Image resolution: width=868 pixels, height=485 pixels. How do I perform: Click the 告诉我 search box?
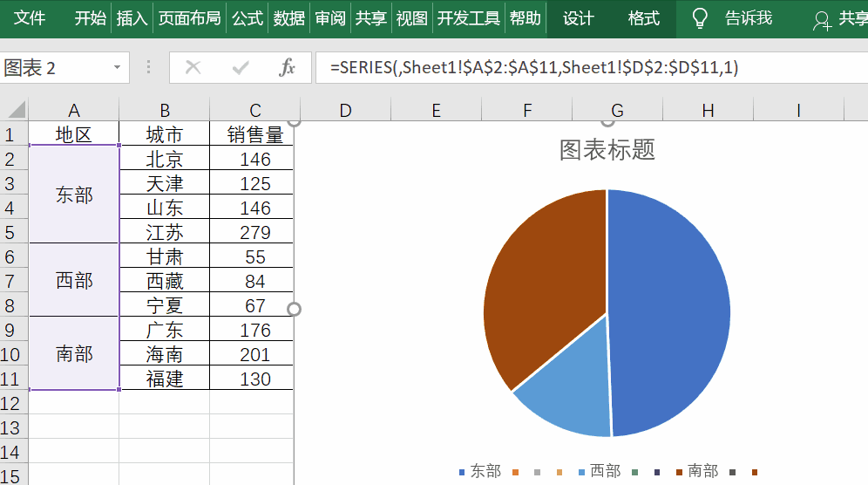(749, 18)
